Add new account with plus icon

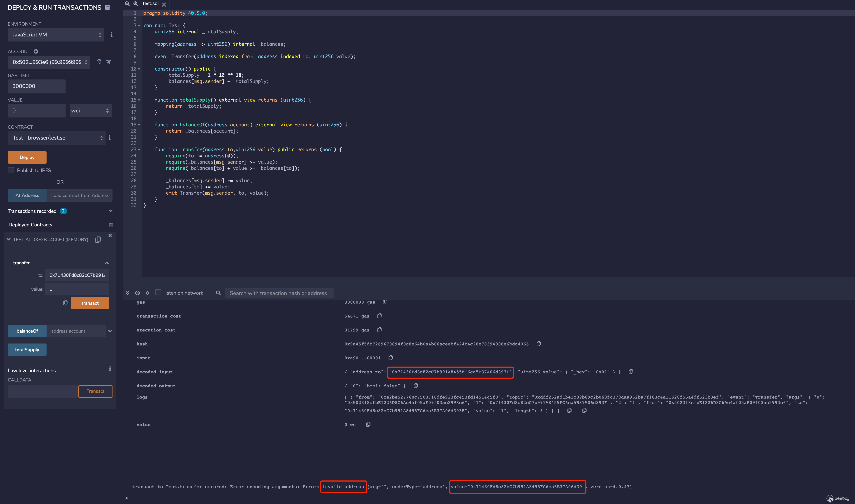tap(36, 51)
